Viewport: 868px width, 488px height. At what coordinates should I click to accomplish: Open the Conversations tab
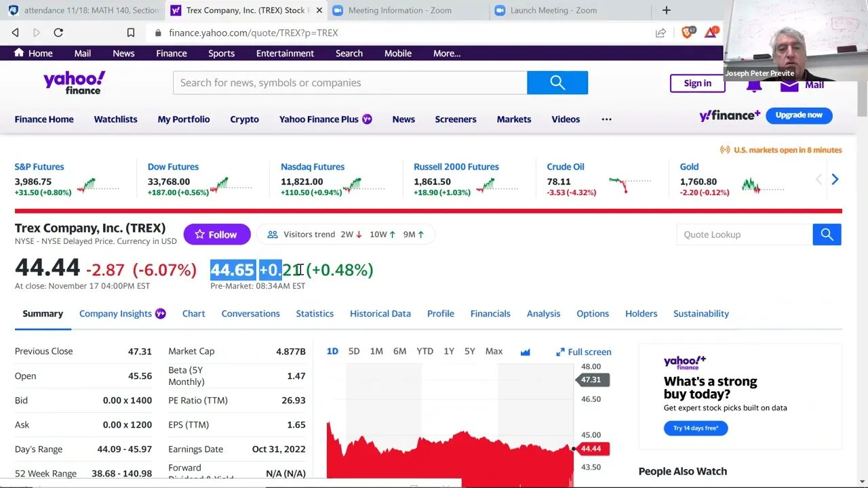point(250,314)
